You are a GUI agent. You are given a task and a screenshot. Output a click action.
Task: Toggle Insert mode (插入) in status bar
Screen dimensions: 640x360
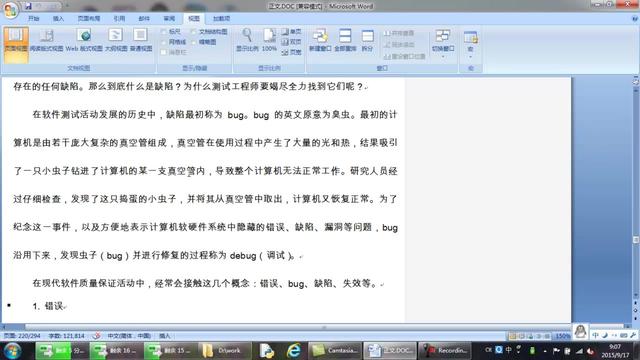164,336
